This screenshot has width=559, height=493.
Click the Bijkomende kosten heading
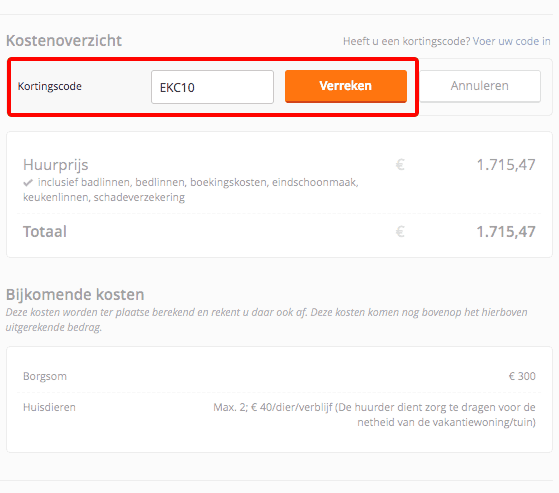[x=75, y=295]
